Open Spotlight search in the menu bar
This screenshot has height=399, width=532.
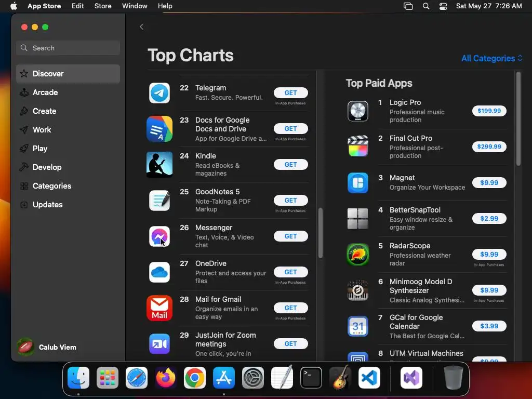(426, 6)
